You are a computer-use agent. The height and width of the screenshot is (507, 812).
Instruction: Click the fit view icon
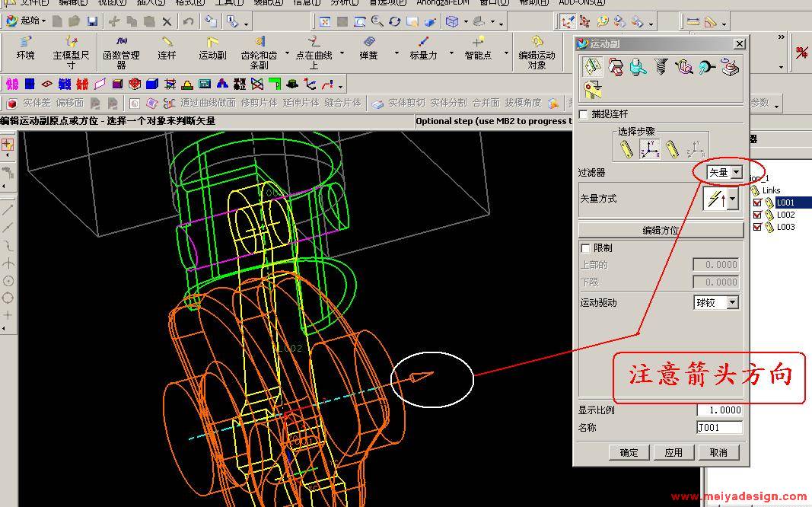[325, 21]
